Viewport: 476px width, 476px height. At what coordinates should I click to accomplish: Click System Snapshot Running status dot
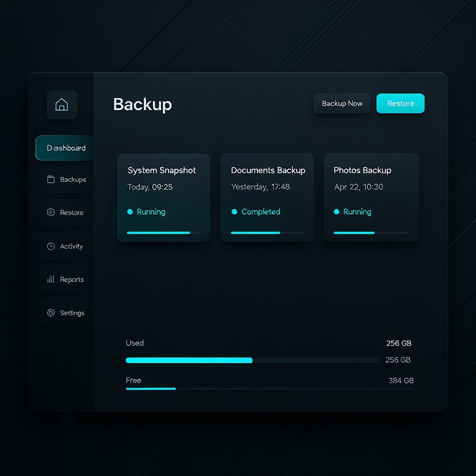(x=130, y=212)
